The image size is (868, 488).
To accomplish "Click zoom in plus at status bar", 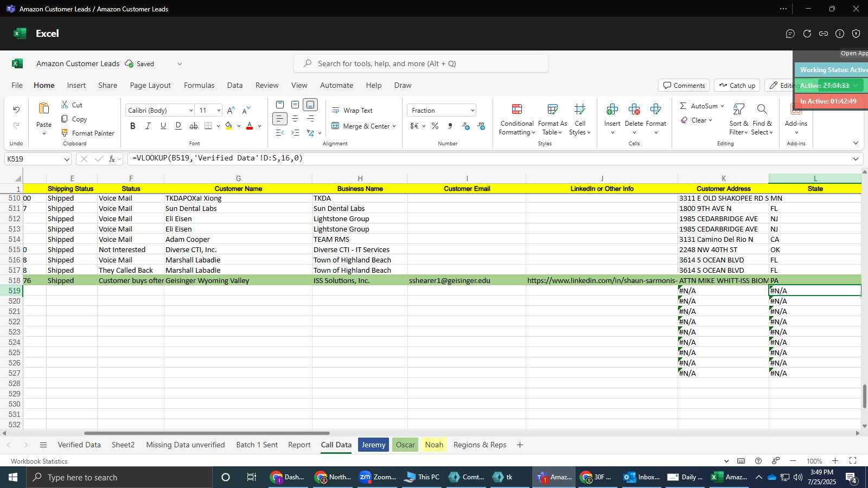I will (835, 461).
